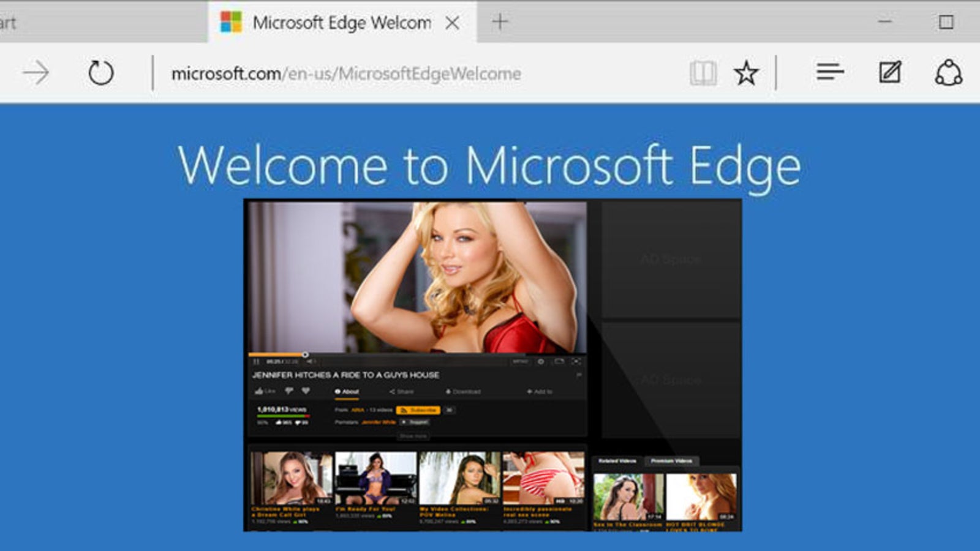Click the orange Subscribe button
The image size is (980, 551).
(x=418, y=410)
